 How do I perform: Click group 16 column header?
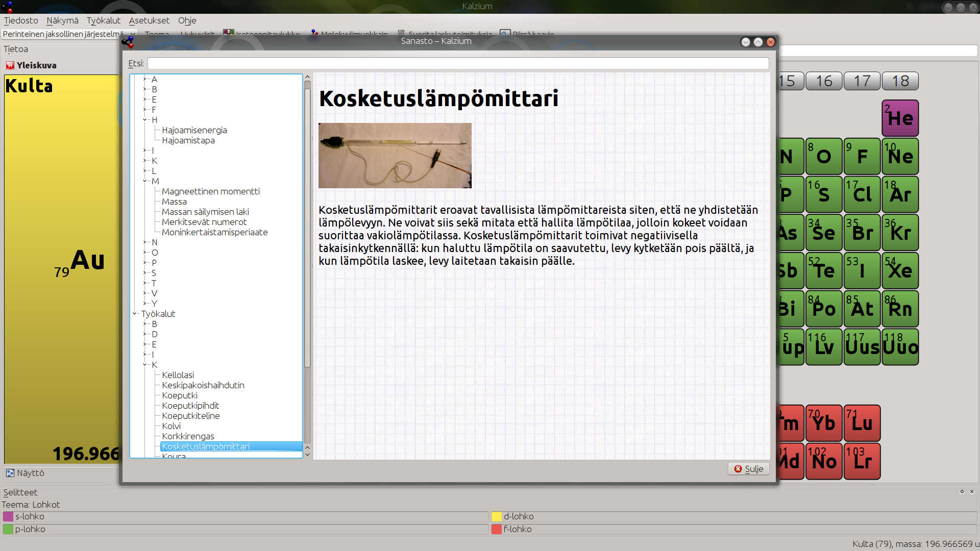coord(824,81)
